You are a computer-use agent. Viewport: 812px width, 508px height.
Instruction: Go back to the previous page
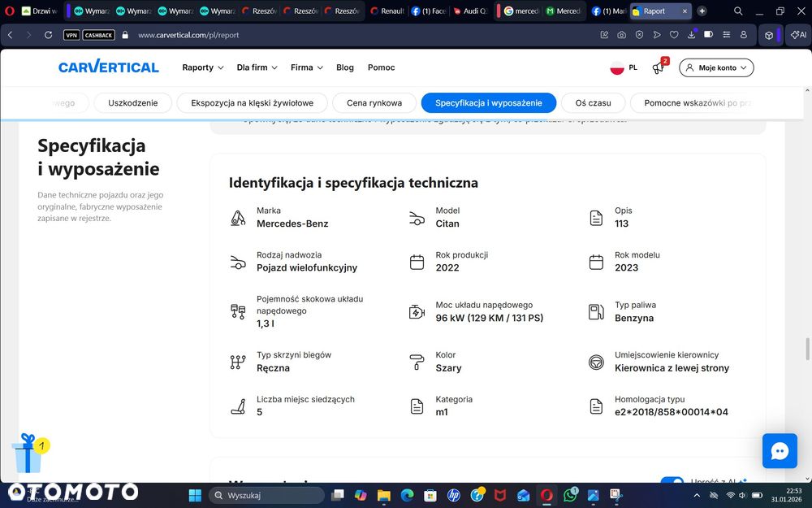[10, 35]
